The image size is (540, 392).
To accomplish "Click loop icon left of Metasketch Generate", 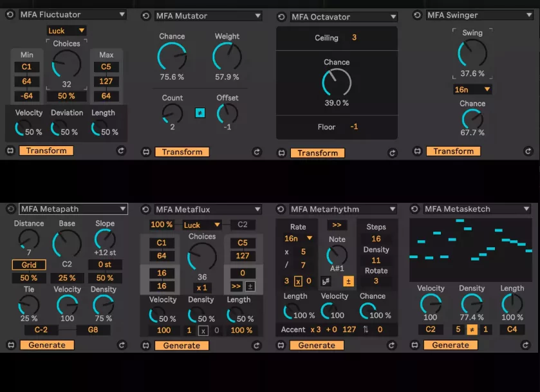I will 414,345.
